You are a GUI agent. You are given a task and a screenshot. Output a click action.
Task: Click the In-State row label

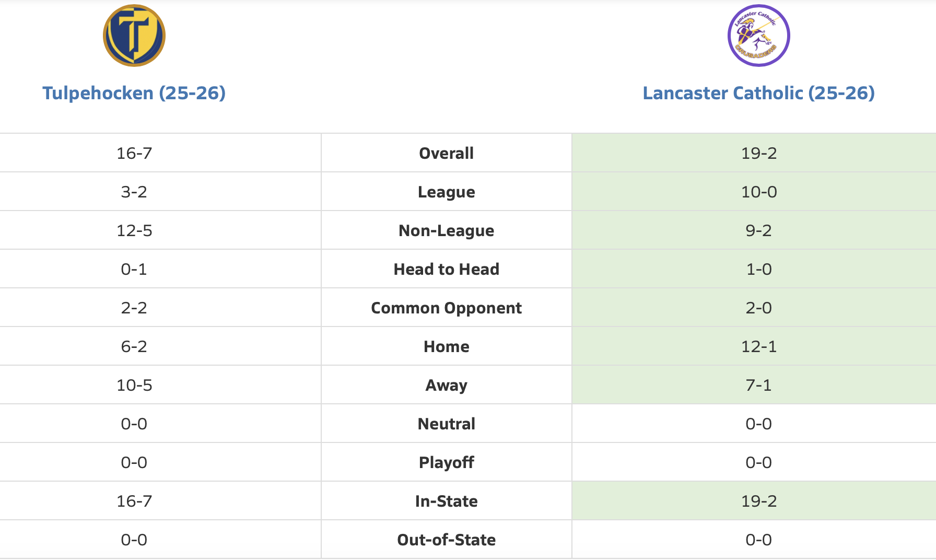pos(446,501)
